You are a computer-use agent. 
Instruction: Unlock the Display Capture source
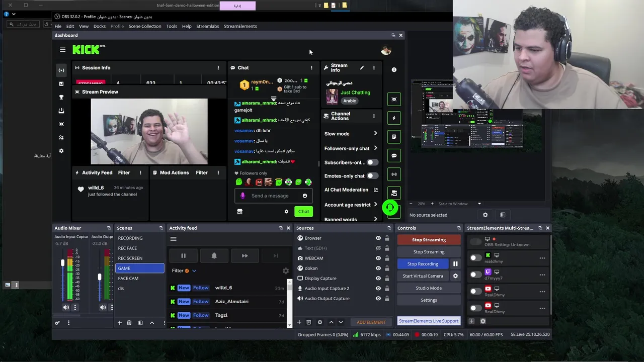[387, 279]
